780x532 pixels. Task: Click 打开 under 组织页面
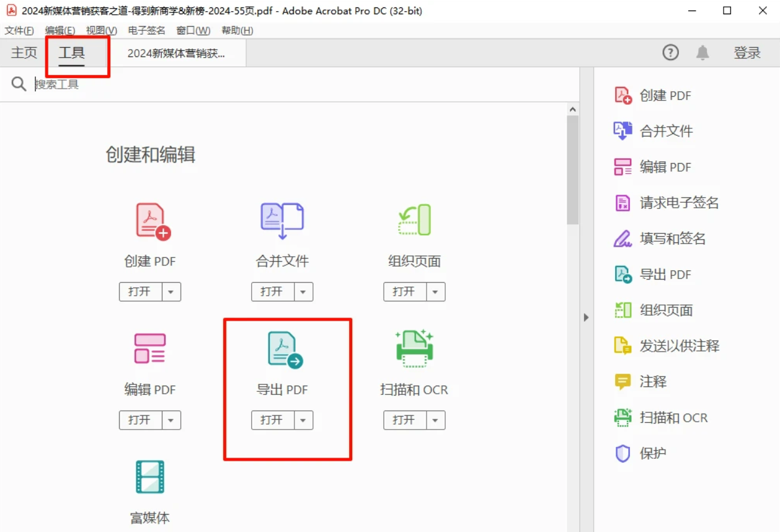point(404,291)
